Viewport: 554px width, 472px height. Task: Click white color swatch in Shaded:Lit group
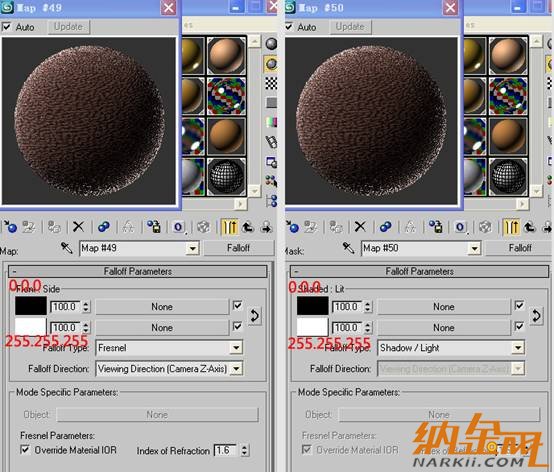tap(312, 327)
